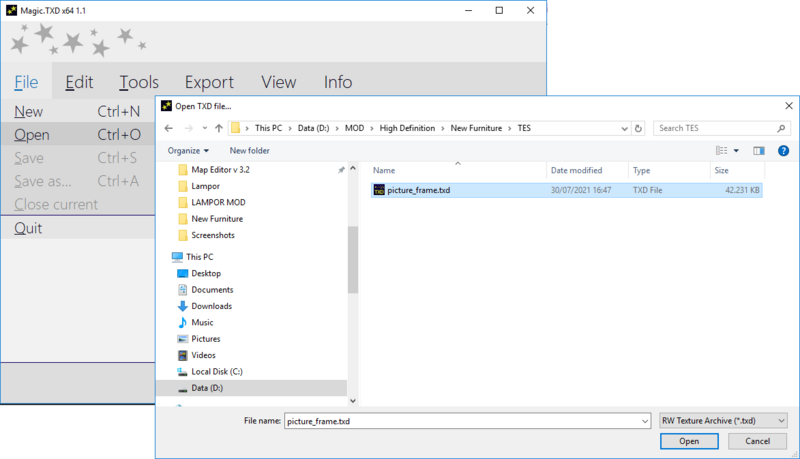Image resolution: width=800 pixels, height=459 pixels.
Task: Click the Back arrow in dialog
Action: pos(169,128)
